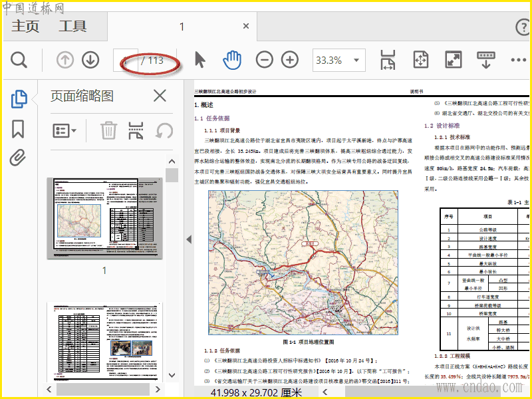Open the 工具 tab
The image size is (532, 399).
[x=72, y=27]
